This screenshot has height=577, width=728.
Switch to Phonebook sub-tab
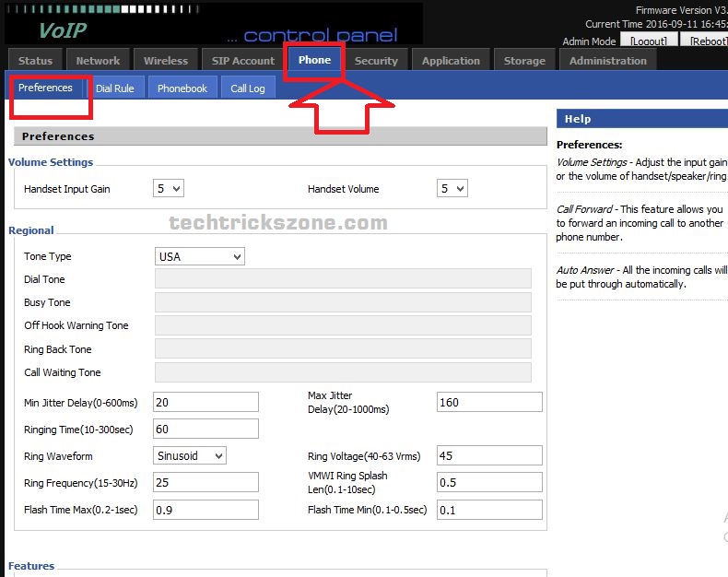182,88
